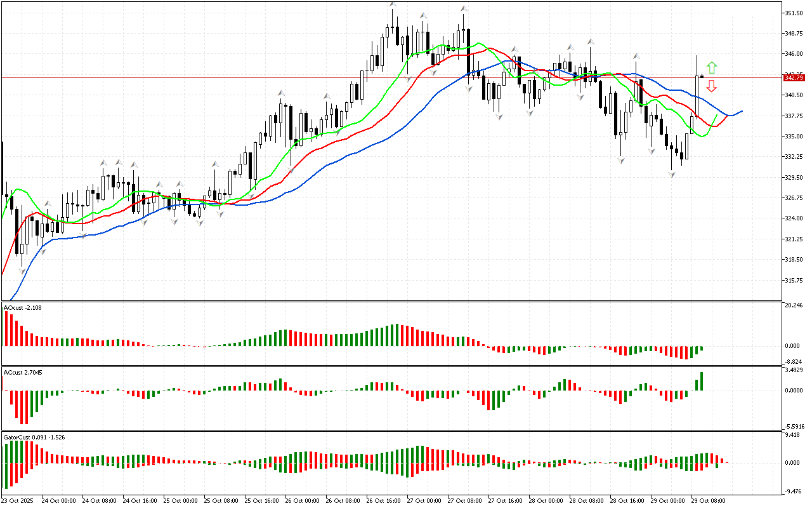Click the right tip of the blue Alligator jaw line
The height and width of the screenshot is (508, 812).
(x=742, y=111)
